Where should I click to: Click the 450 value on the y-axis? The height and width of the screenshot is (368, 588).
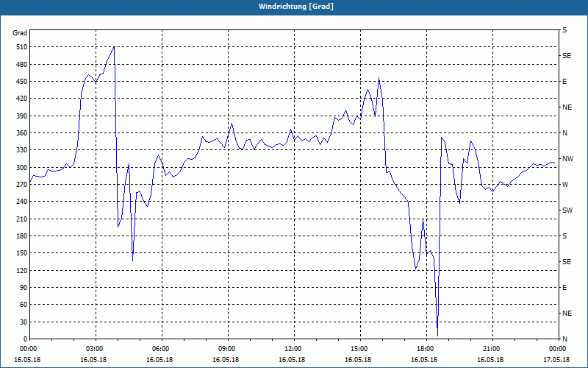[x=21, y=82]
